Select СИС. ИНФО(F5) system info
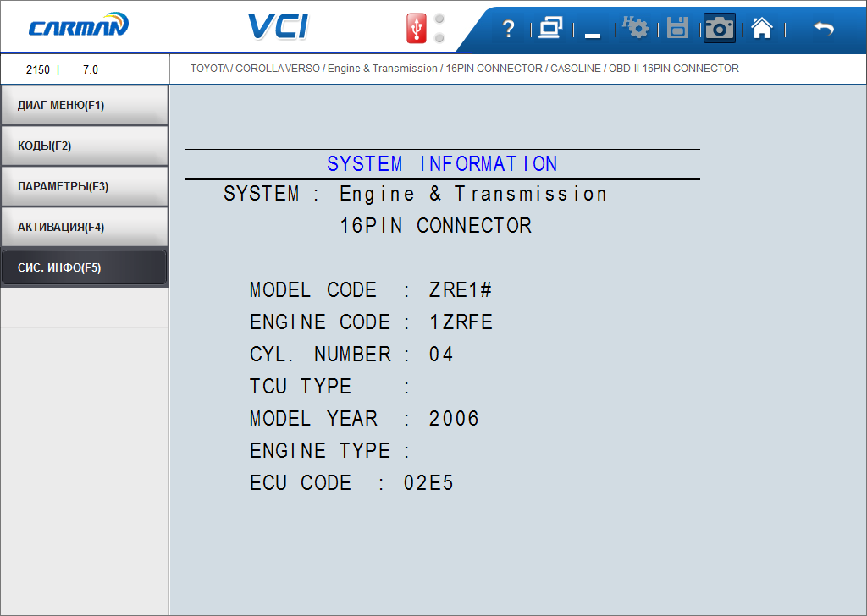Viewport: 867px width, 616px height. [x=85, y=267]
